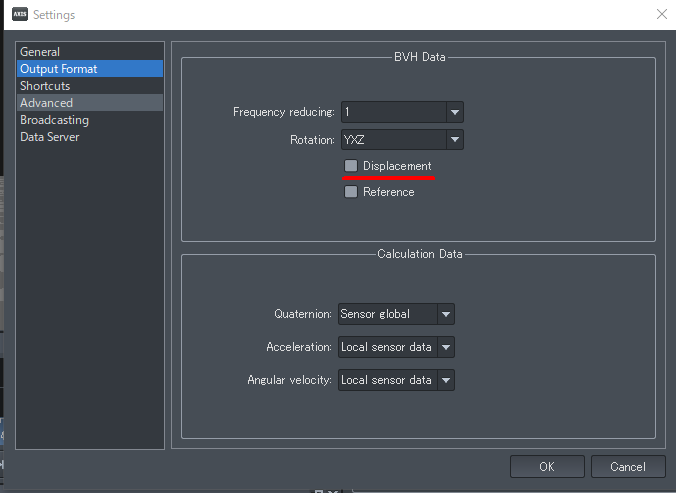
Task: Tick the Reference checkbox
Action: 351,192
